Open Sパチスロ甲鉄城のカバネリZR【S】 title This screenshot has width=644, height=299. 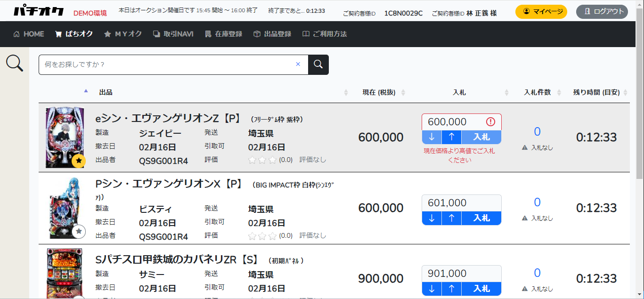(177, 260)
